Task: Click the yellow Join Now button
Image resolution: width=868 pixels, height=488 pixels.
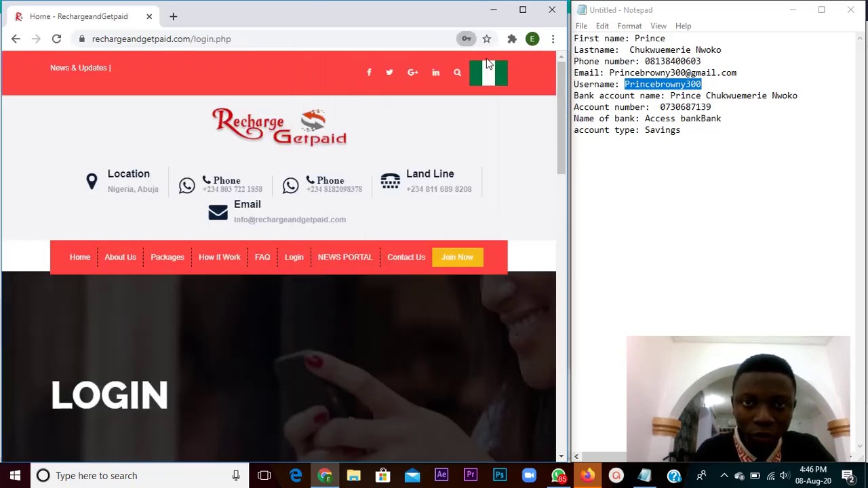Action: (x=457, y=257)
